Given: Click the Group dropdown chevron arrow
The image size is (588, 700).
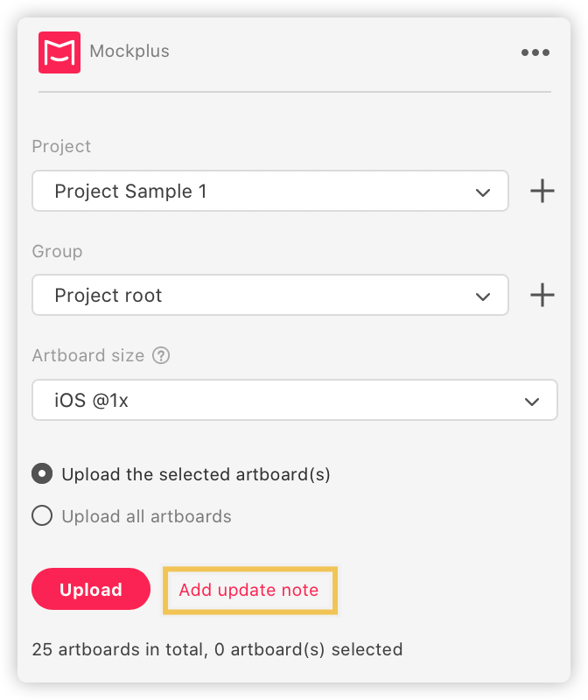Looking at the screenshot, I should pos(483,297).
